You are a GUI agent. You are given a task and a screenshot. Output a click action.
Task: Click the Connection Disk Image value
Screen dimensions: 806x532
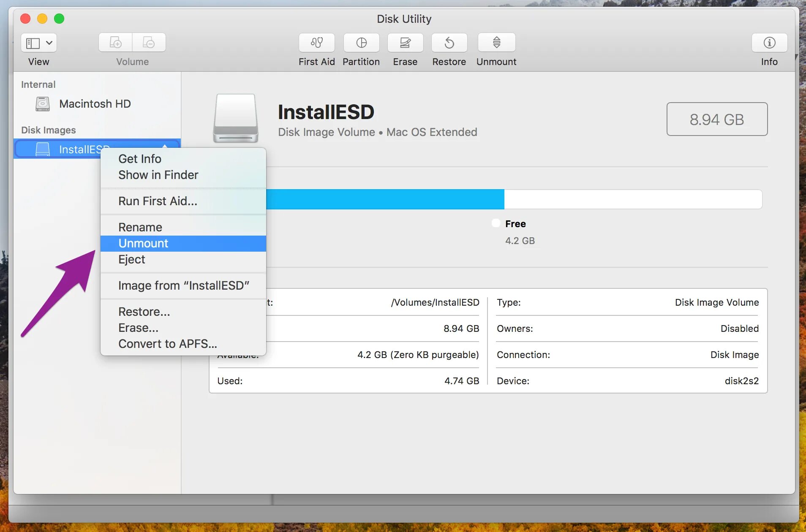point(735,355)
